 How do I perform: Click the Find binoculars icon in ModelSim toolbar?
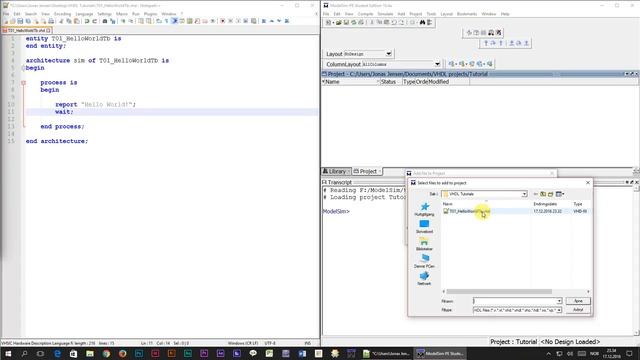tap(422, 22)
